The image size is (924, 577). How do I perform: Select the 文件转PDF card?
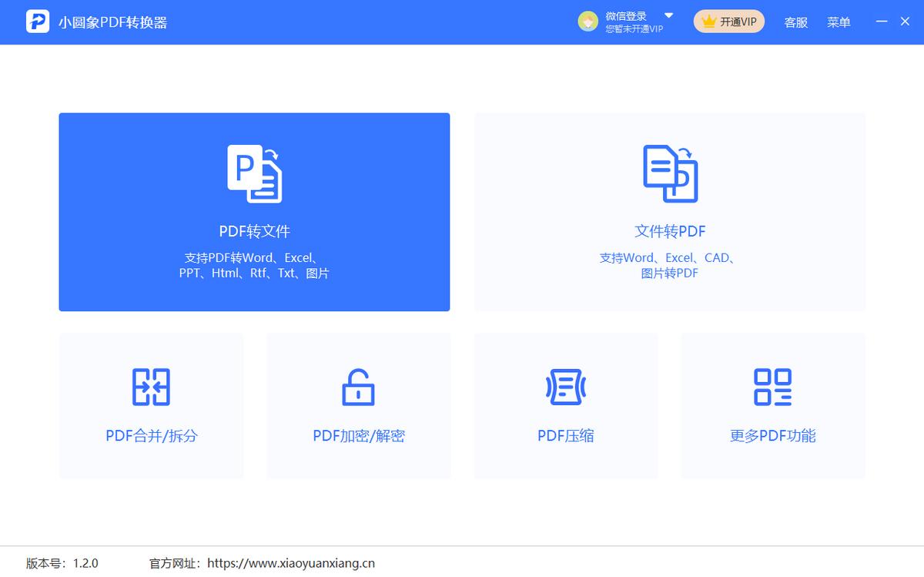[669, 212]
